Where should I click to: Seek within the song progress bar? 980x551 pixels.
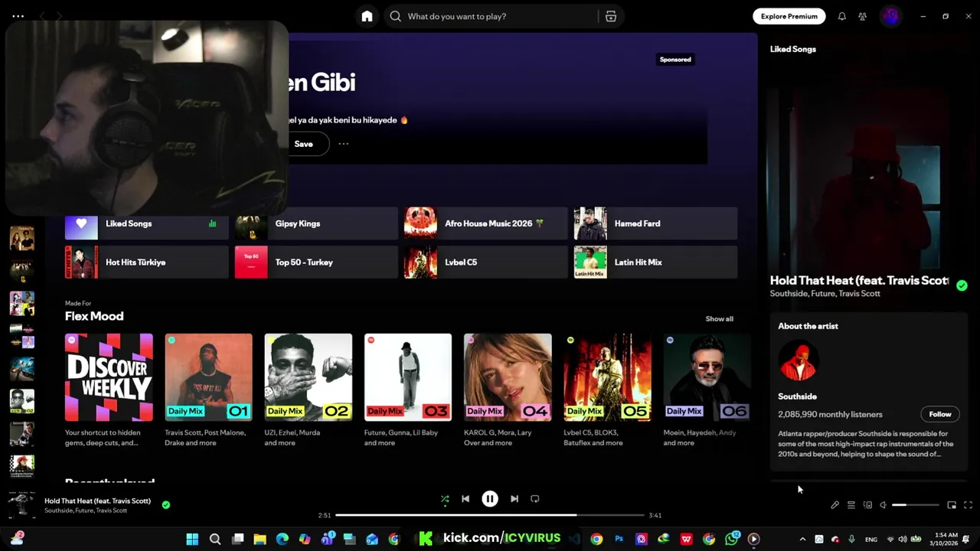click(490, 515)
